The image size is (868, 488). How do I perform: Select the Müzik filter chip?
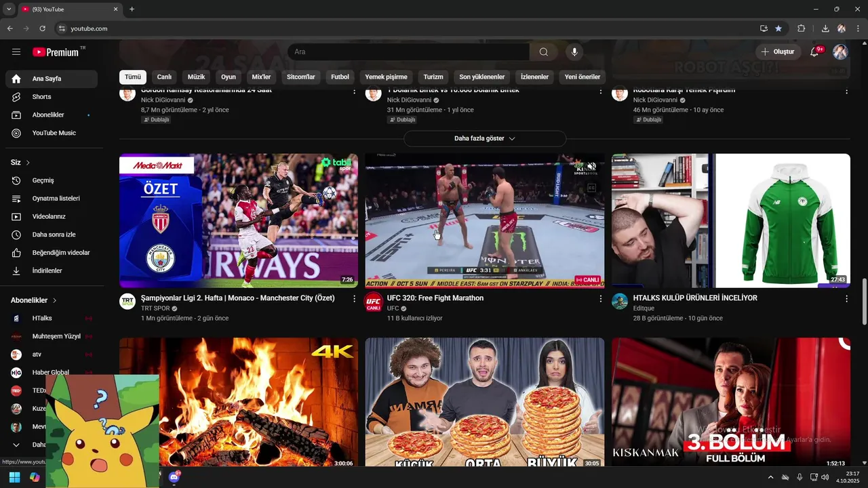pyautogui.click(x=196, y=77)
